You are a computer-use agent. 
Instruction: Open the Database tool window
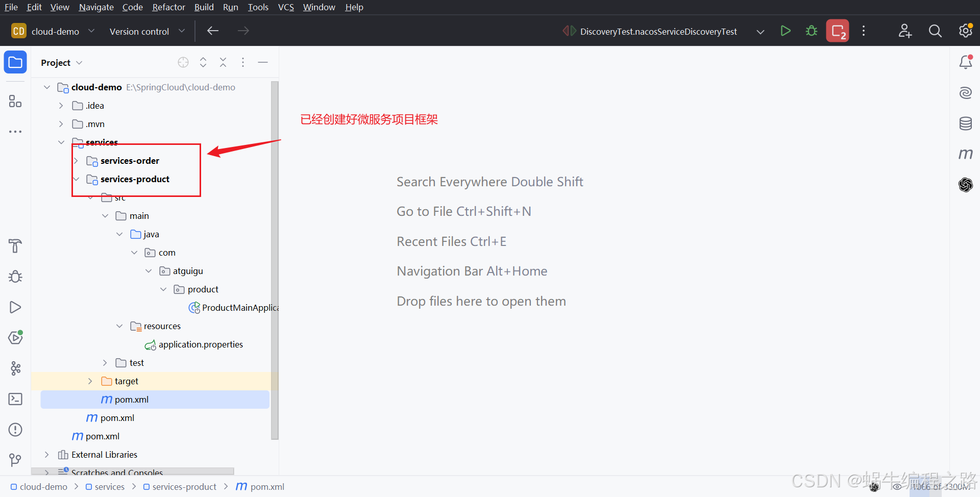pyautogui.click(x=966, y=123)
